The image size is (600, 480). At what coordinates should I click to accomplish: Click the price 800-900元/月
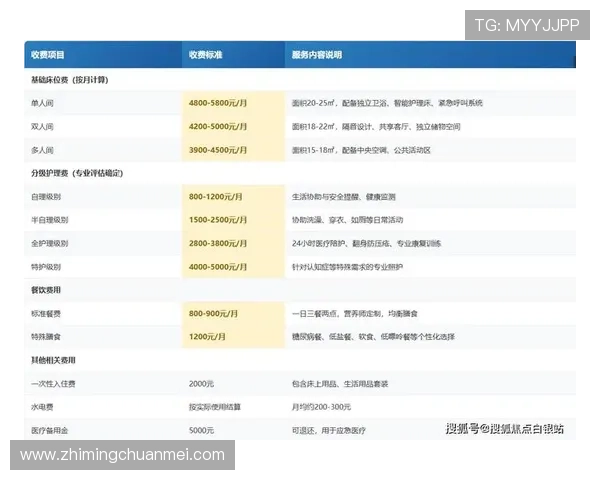pyautogui.click(x=213, y=314)
